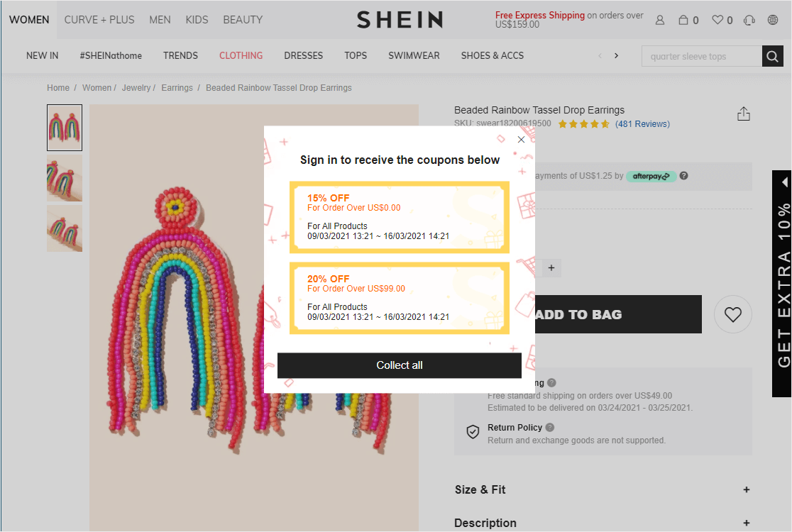The width and height of the screenshot is (792, 532).
Task: Click the afterpay help question mark
Action: point(684,176)
